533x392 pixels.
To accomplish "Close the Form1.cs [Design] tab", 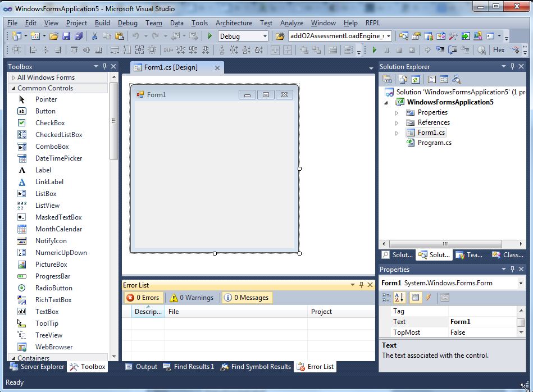I will [217, 68].
